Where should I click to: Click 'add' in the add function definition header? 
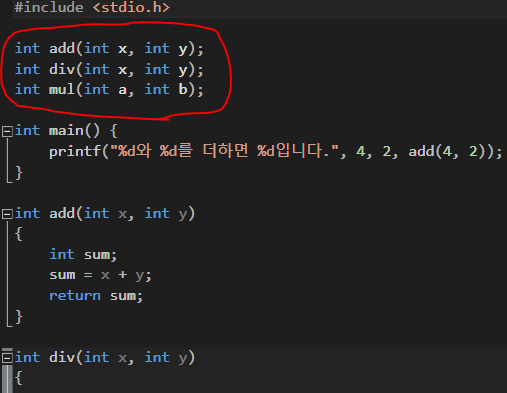(62, 214)
